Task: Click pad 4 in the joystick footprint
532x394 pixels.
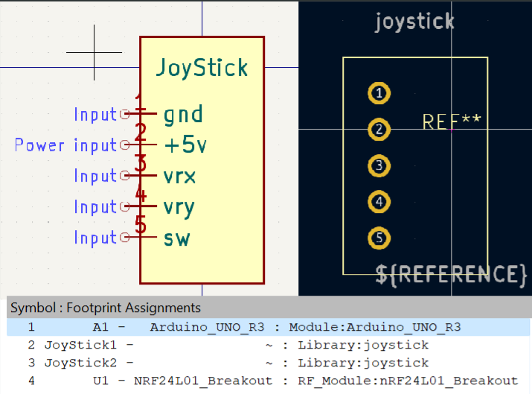Action: click(x=379, y=202)
